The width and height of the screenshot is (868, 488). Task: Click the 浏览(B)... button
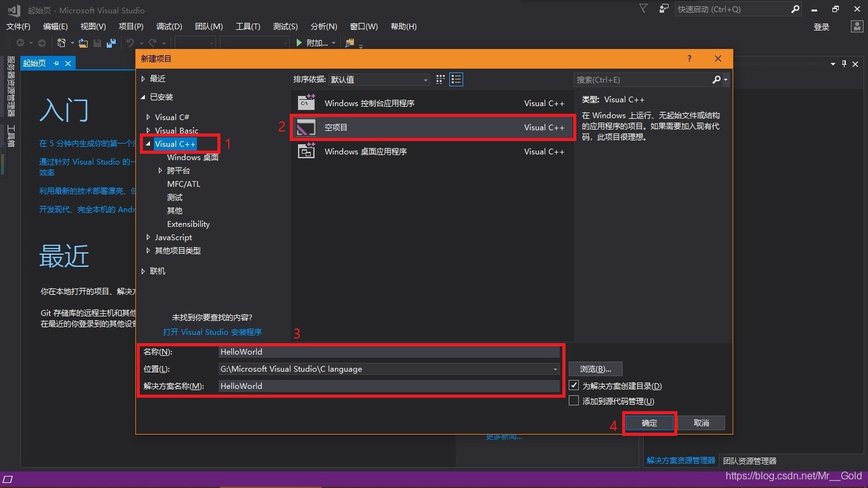(x=595, y=369)
